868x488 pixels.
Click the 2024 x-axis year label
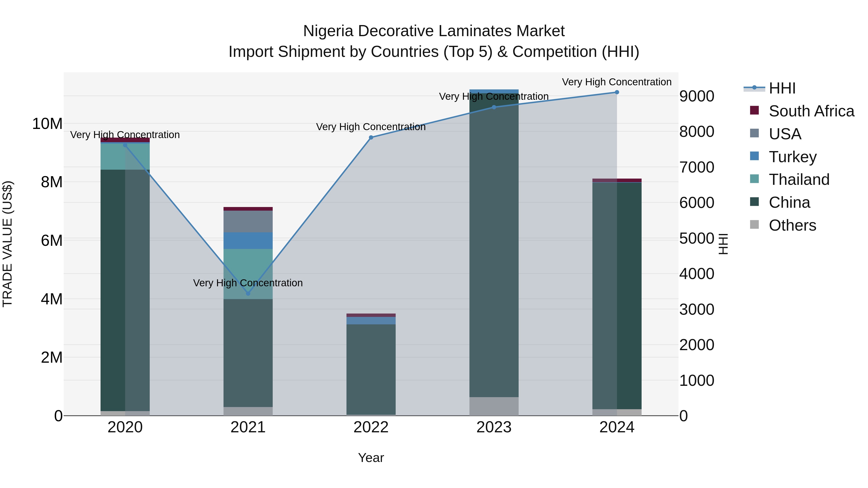[617, 427]
